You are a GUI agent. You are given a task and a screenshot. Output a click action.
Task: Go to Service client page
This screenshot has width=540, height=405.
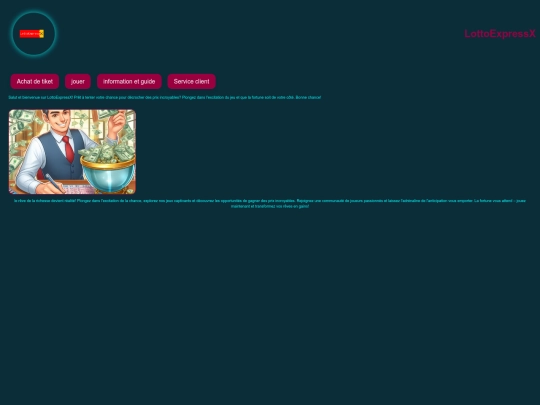pos(191,82)
